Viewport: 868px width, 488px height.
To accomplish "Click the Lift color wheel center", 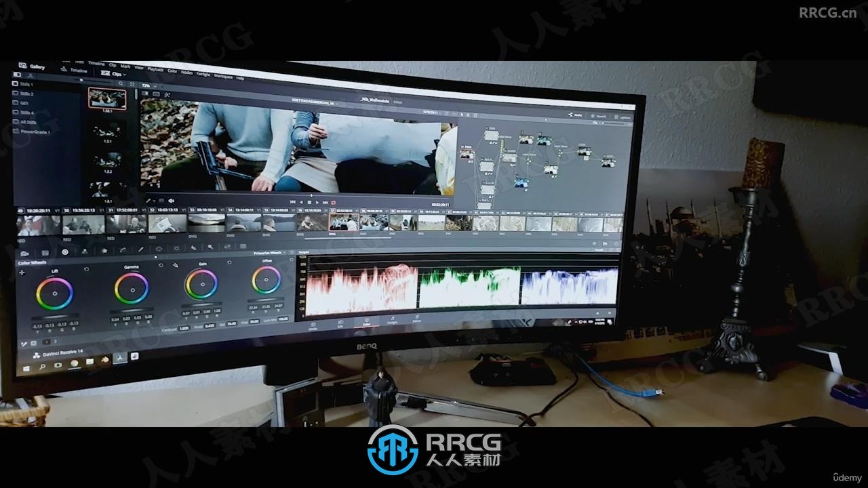I will click(x=55, y=293).
